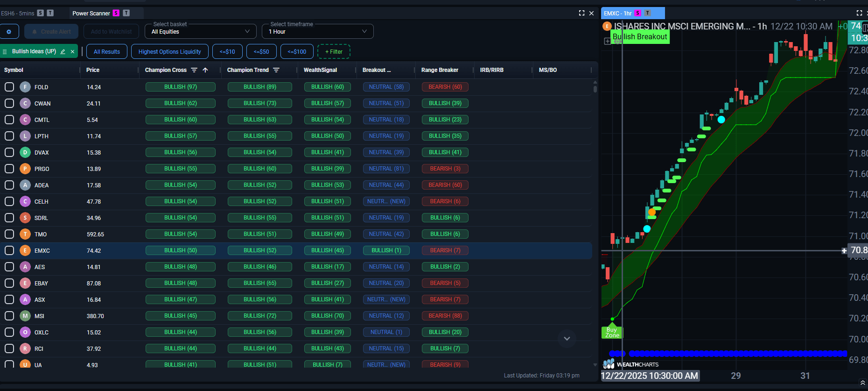Click the T badge on ESH6 5mins tab
Viewport: 868px width, 391px height.
[x=50, y=13]
